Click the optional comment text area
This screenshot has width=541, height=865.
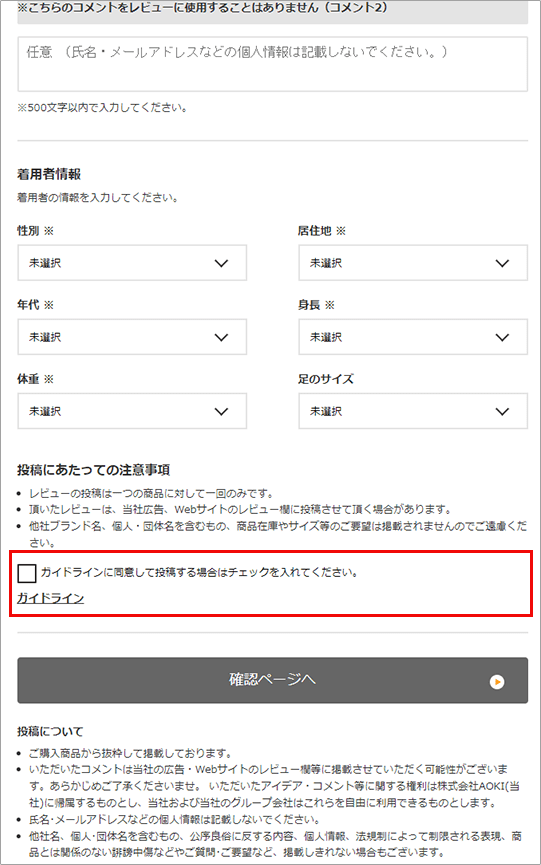pos(272,64)
